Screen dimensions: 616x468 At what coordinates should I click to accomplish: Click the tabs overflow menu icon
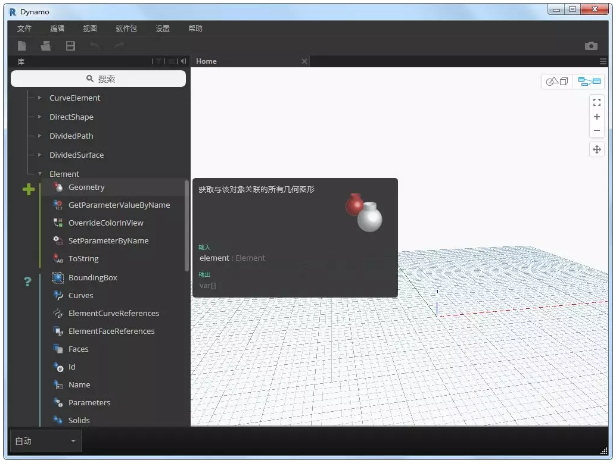pos(603,61)
